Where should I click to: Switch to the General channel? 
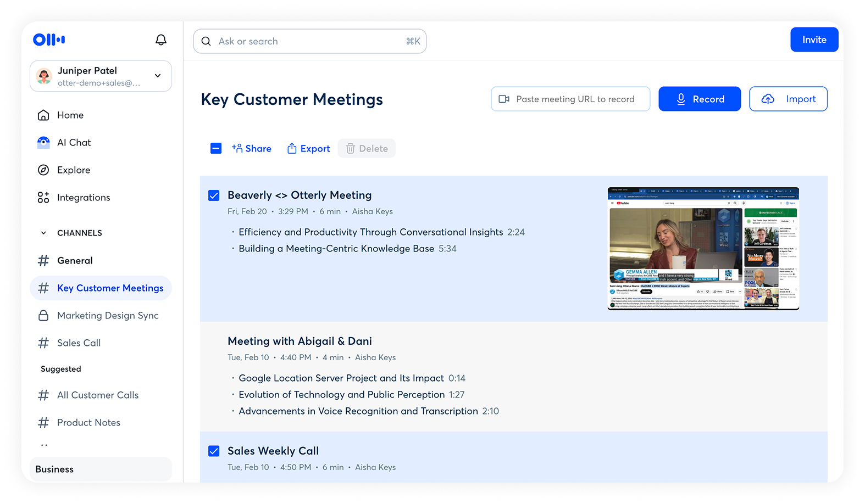coord(75,261)
